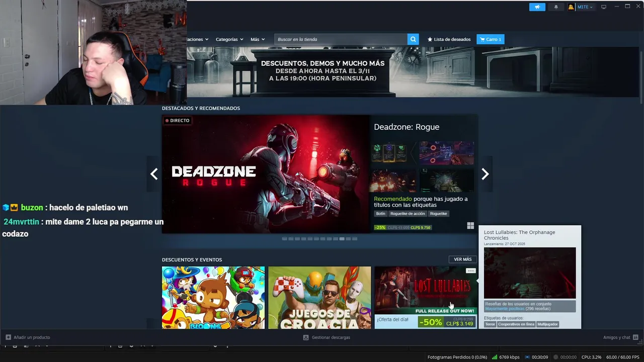Click the Gestionar descargas download icon
The height and width of the screenshot is (362, 644).
click(x=306, y=337)
